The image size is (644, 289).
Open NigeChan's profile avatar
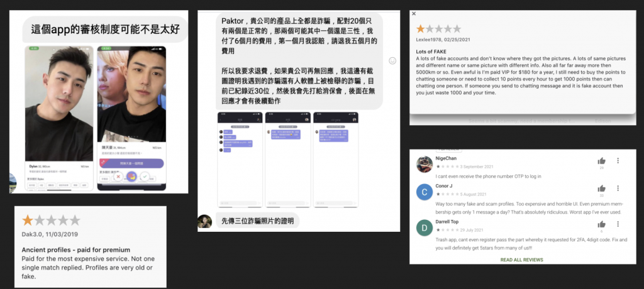[424, 164]
